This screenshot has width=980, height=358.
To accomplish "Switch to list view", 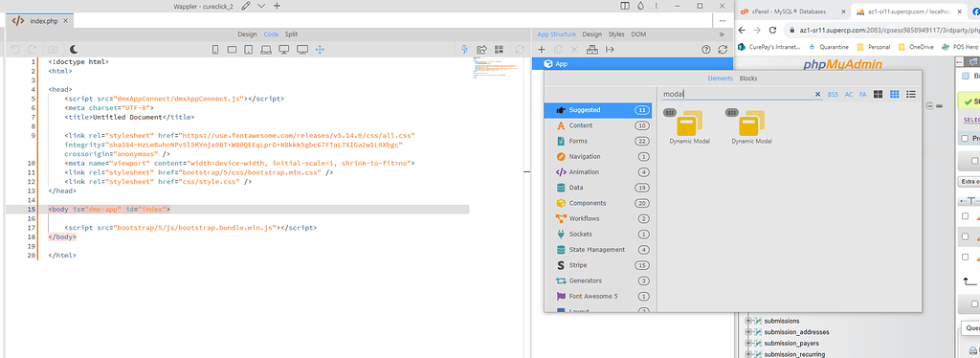I will click(x=911, y=95).
